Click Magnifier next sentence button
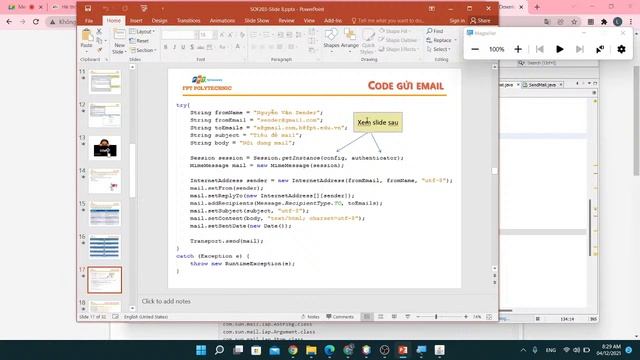The image size is (640, 360). click(580, 49)
